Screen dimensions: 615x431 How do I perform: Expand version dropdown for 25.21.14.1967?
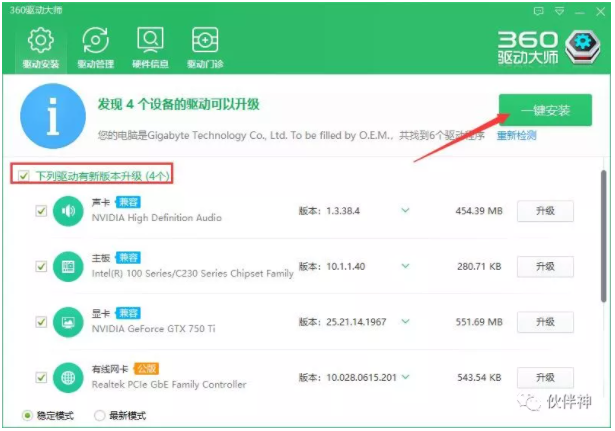point(406,322)
